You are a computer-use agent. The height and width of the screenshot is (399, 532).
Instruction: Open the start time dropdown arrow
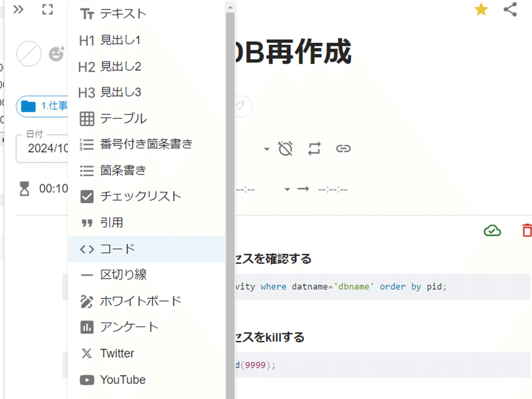[x=287, y=189]
